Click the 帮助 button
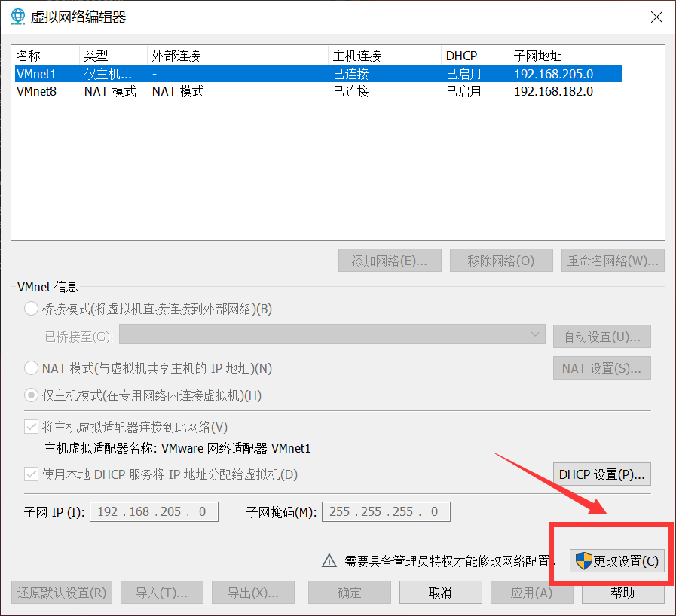 point(623,593)
